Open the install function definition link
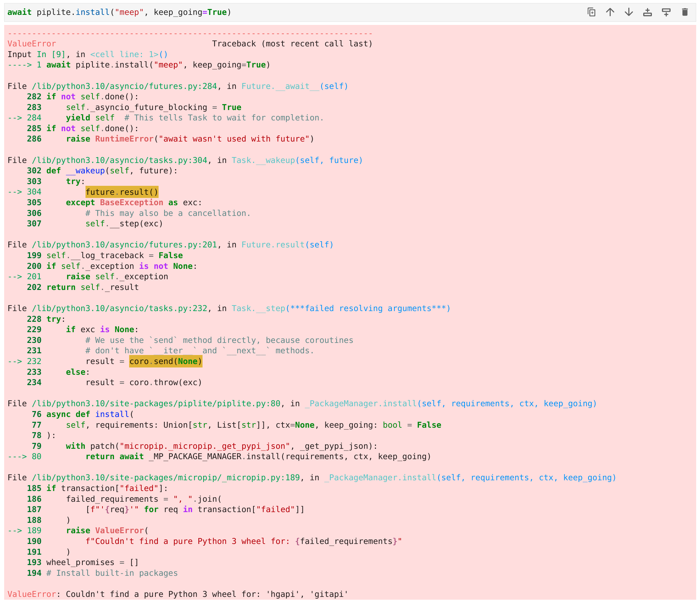The width and height of the screenshot is (700, 600). coord(111,414)
